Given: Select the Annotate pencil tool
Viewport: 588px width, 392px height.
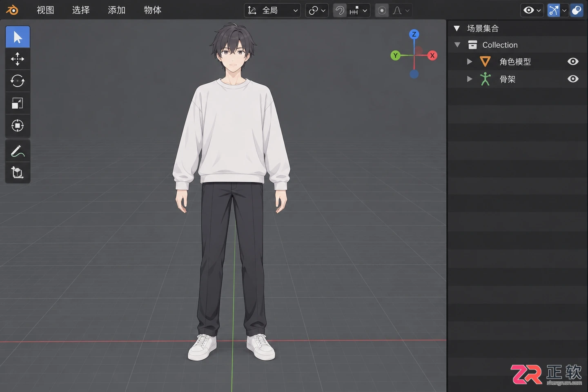Looking at the screenshot, I should pos(18,151).
